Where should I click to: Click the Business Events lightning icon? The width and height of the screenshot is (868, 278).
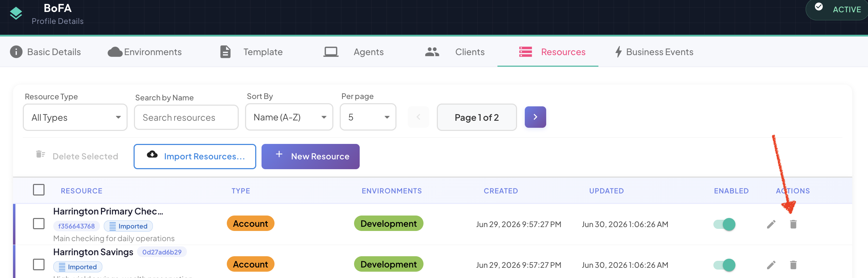[618, 52]
